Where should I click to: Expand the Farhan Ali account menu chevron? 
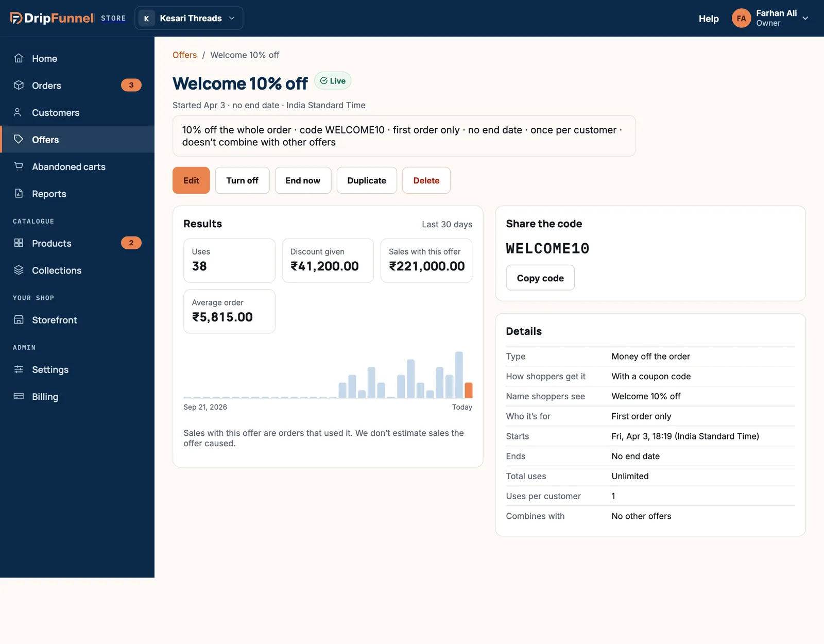point(805,18)
